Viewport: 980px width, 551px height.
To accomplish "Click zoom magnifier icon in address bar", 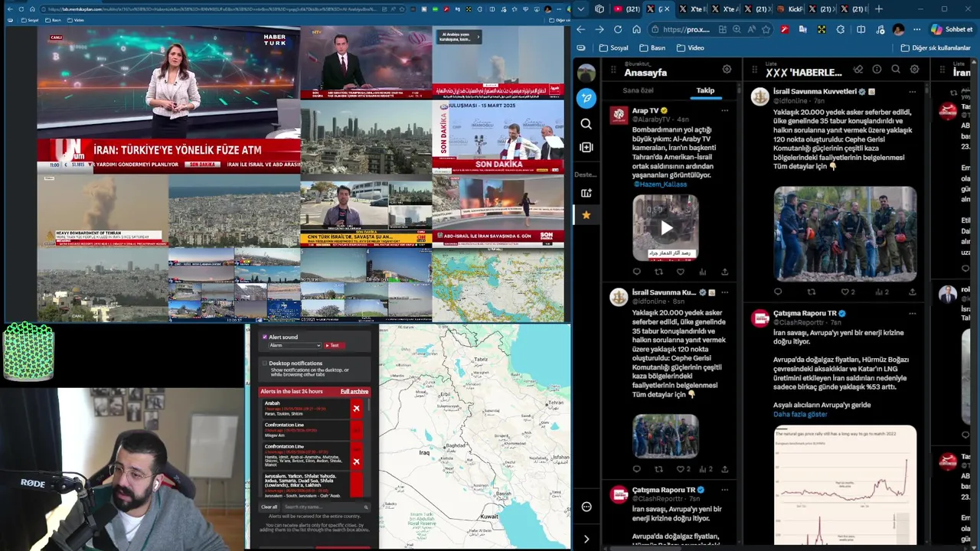I will pyautogui.click(x=737, y=29).
